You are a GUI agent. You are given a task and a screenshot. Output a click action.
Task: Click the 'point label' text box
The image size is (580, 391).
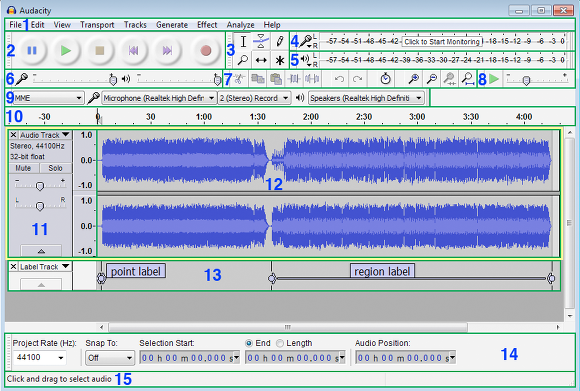(136, 271)
